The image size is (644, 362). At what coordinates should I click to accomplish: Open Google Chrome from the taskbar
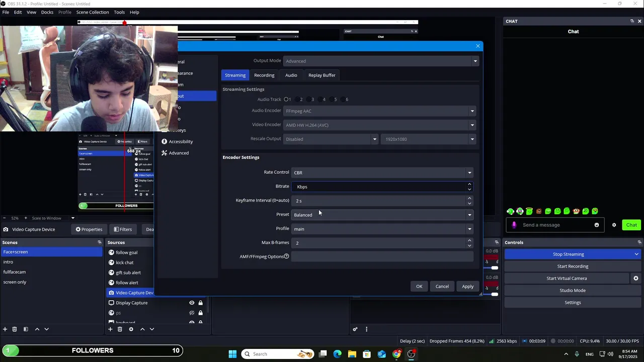(x=396, y=354)
